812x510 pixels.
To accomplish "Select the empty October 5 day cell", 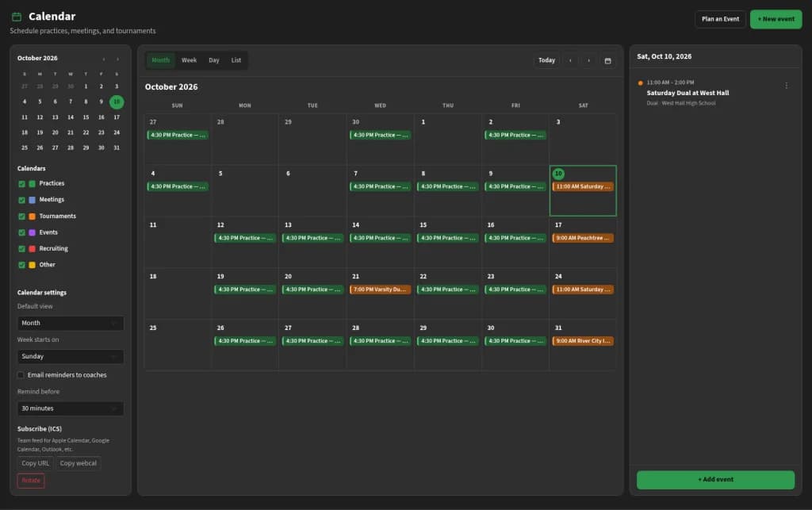I will 245,190.
